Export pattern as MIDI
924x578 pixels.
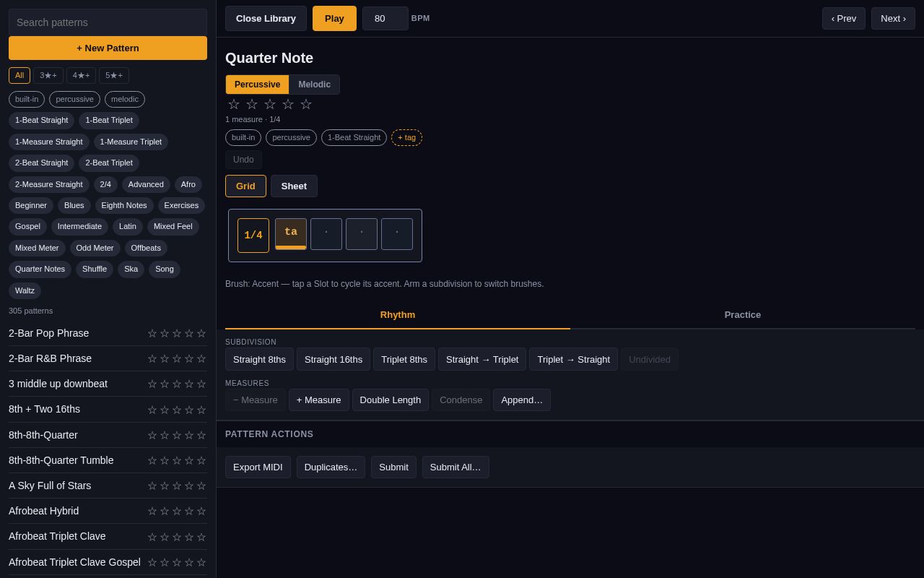tap(258, 467)
